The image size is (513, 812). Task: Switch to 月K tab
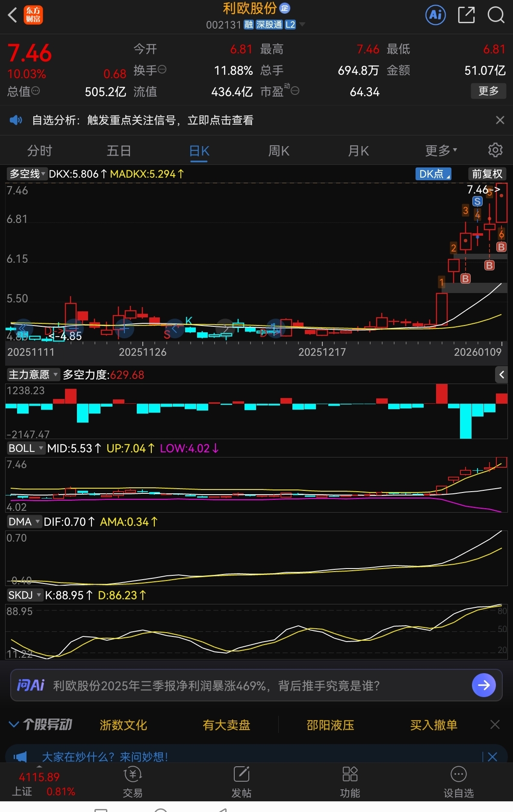tap(358, 151)
